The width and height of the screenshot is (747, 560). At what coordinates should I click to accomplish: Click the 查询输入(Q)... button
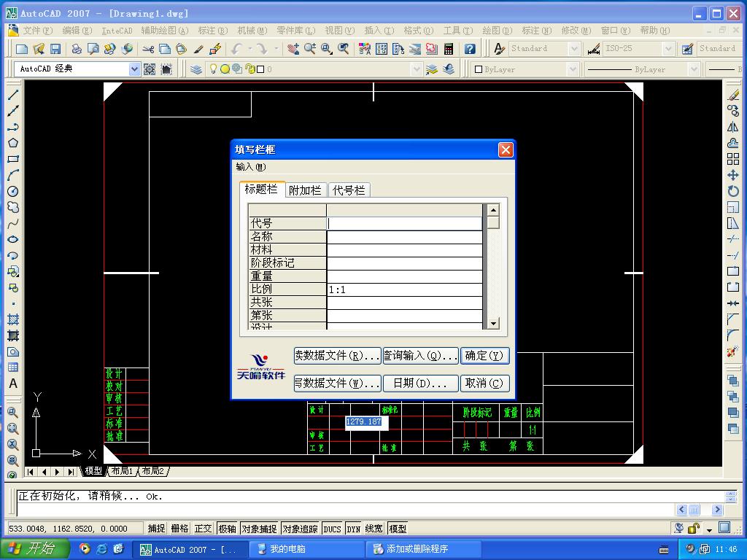tap(421, 356)
